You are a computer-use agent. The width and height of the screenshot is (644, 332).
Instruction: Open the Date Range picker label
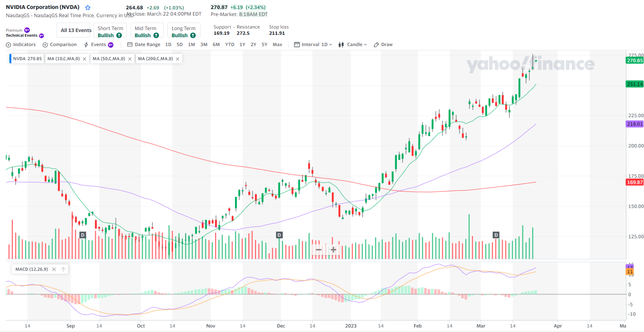click(147, 45)
